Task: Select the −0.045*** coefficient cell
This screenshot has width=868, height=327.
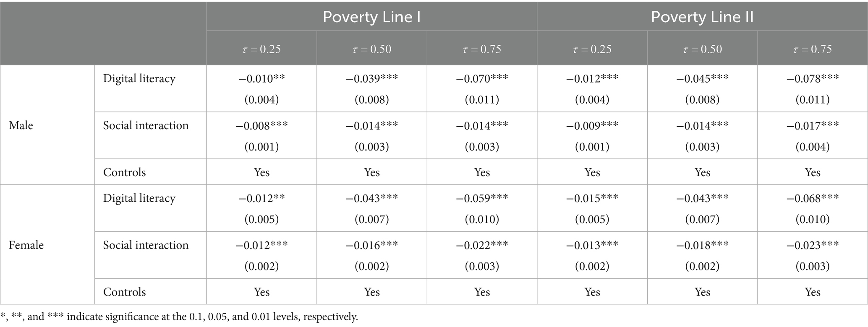Action: click(702, 78)
